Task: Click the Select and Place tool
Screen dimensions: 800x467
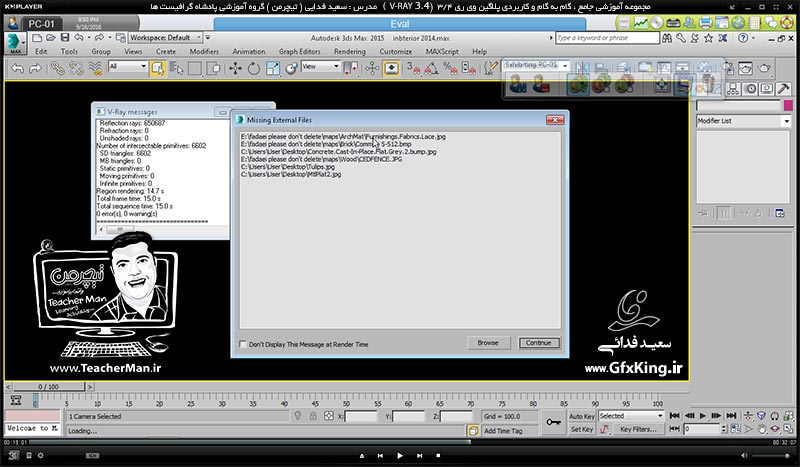Action: tap(291, 68)
